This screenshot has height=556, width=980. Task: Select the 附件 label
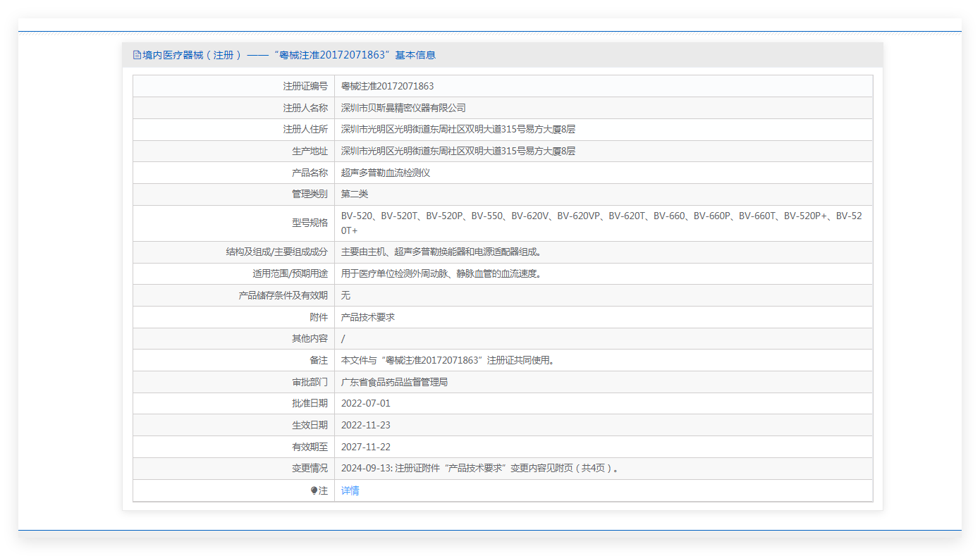[319, 317]
